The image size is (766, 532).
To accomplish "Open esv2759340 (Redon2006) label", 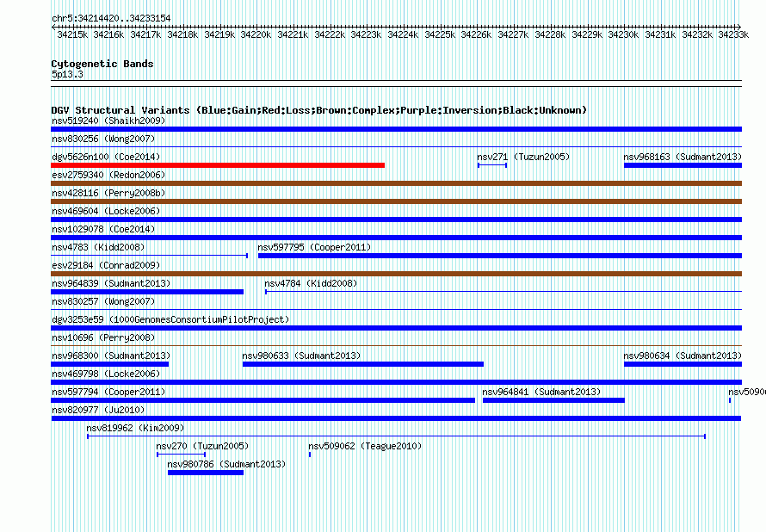I will coord(108,175).
